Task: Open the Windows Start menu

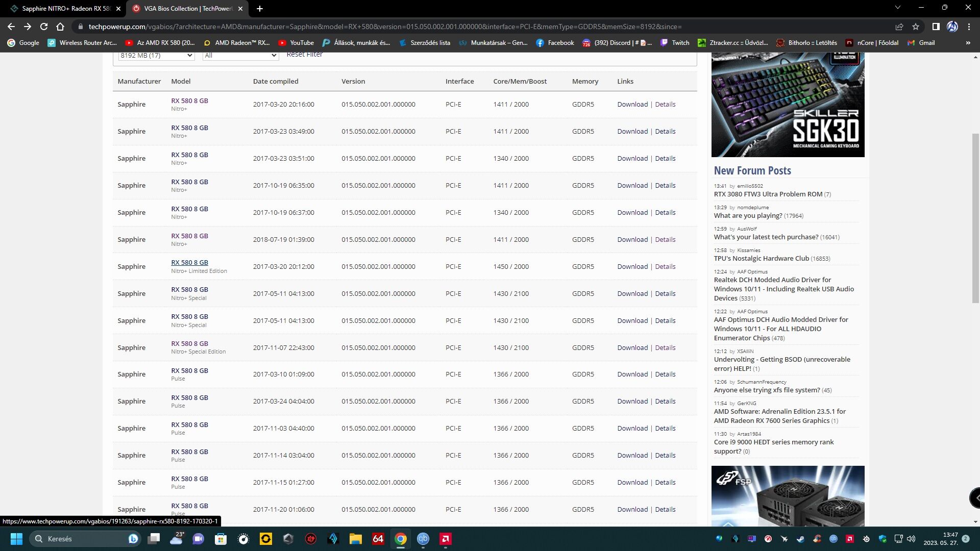Action: pos(16,539)
